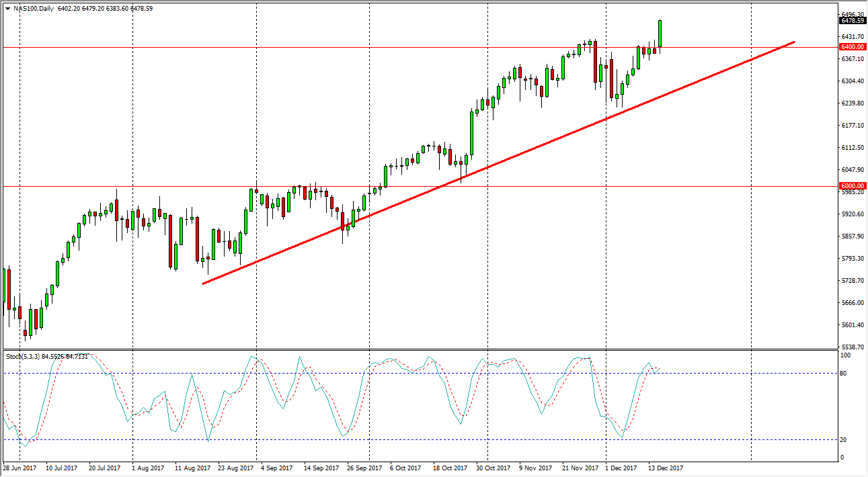868x477 pixels.
Task: Select the tallest green candle at top right
Action: pos(660,34)
